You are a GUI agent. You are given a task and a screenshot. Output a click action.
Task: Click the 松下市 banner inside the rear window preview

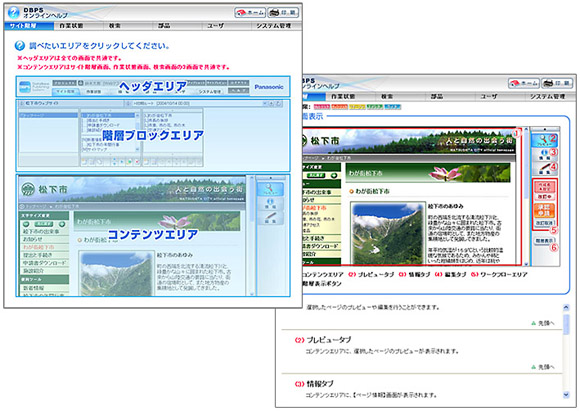(x=408, y=141)
